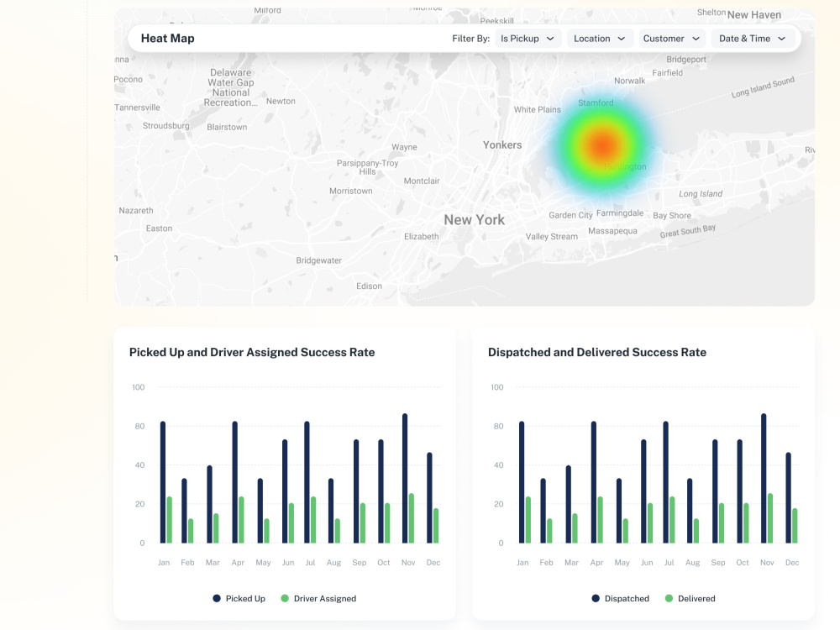Open the Date & Time filter dropdown
This screenshot has width=840, height=630.
click(752, 39)
